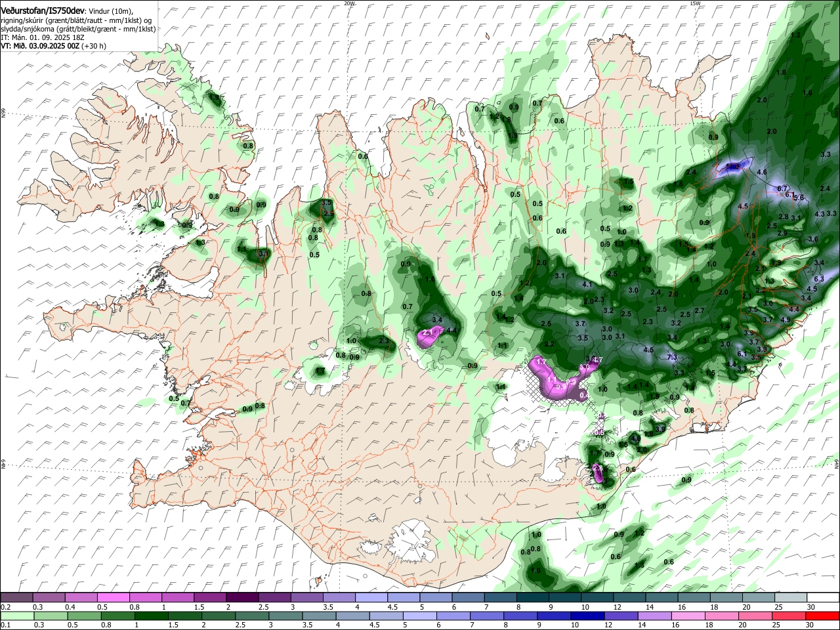Click the '0.2' label in snow legend

click(x=6, y=607)
